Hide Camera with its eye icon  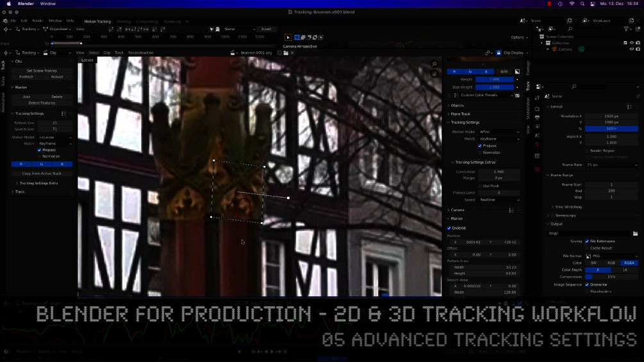632,49
